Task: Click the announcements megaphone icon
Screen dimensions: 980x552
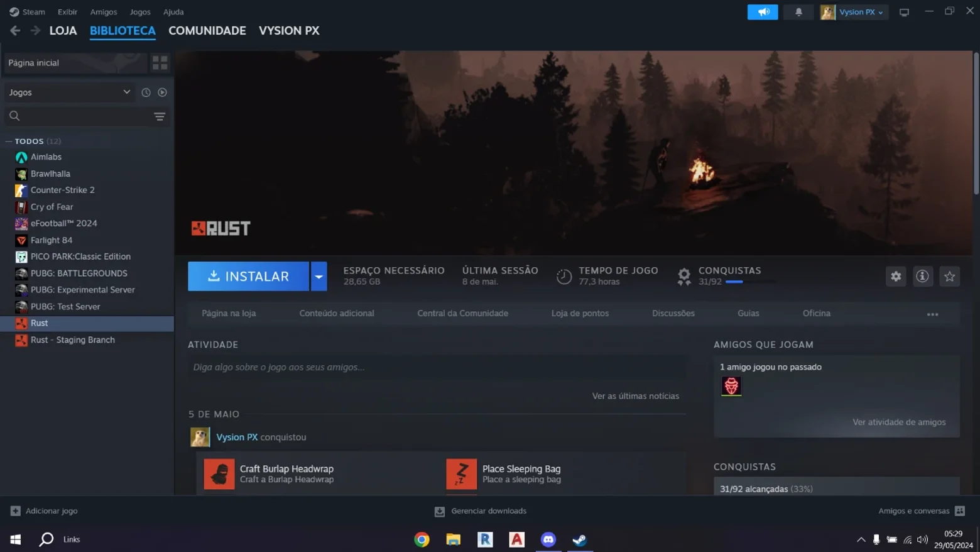Action: (x=763, y=12)
